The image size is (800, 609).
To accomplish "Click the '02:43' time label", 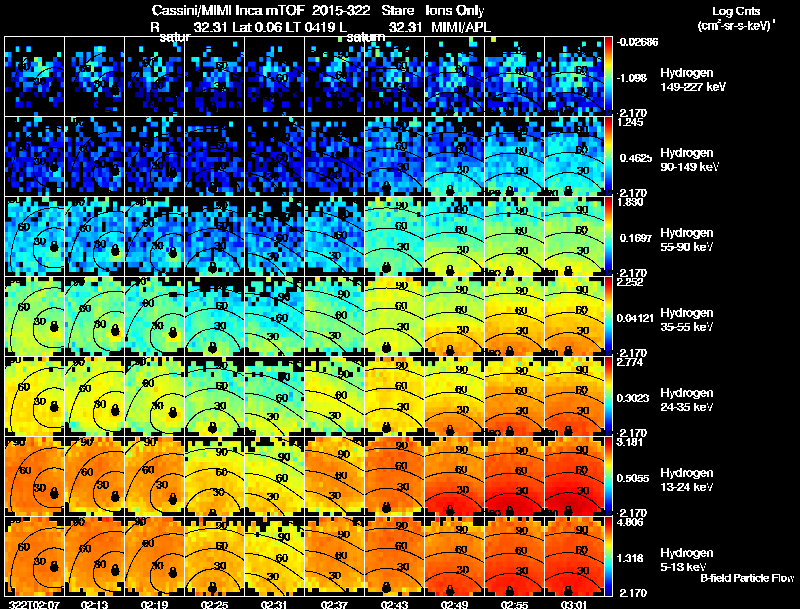I will point(394,604).
